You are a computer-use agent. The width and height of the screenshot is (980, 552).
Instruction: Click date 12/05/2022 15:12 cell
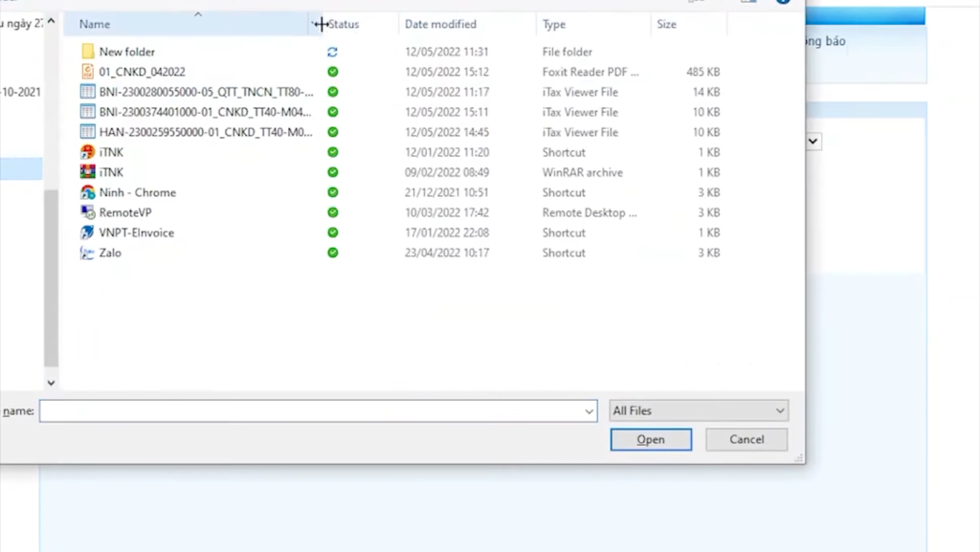point(446,72)
